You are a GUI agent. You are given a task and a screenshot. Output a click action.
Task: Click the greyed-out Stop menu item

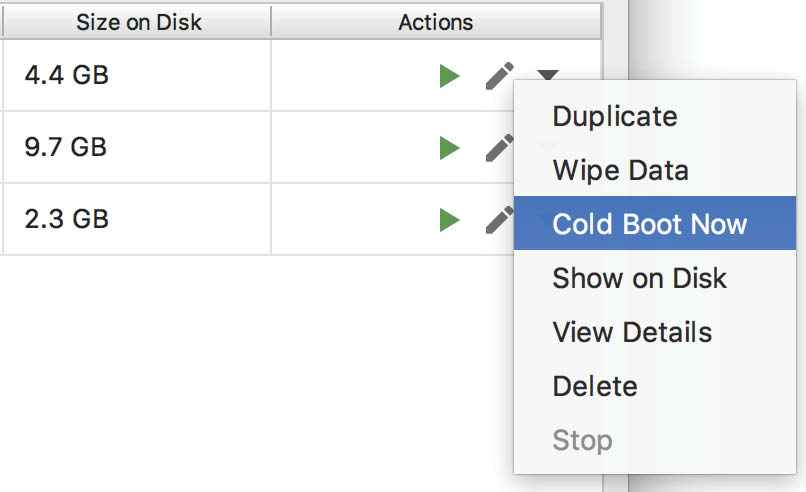tap(582, 440)
